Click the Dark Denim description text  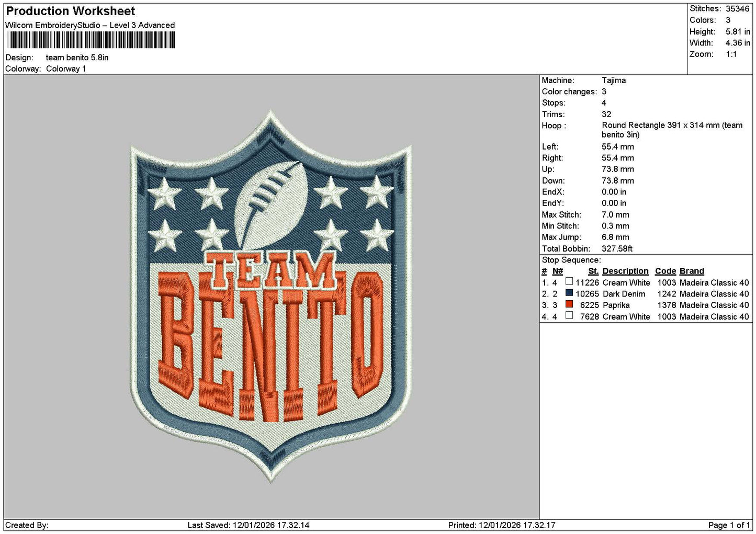[624, 294]
